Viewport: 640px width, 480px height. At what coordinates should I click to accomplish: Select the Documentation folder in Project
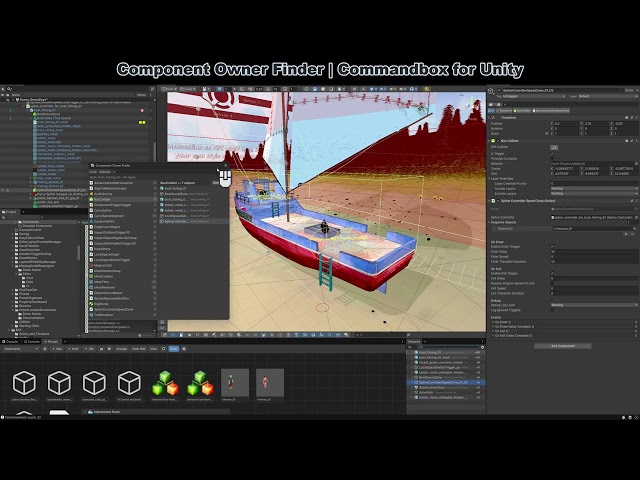click(x=33, y=318)
